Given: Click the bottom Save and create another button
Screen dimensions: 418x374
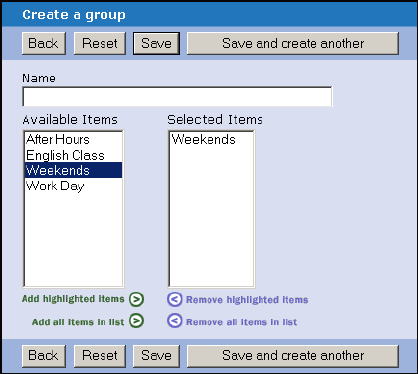Looking at the screenshot, I should click(293, 356).
